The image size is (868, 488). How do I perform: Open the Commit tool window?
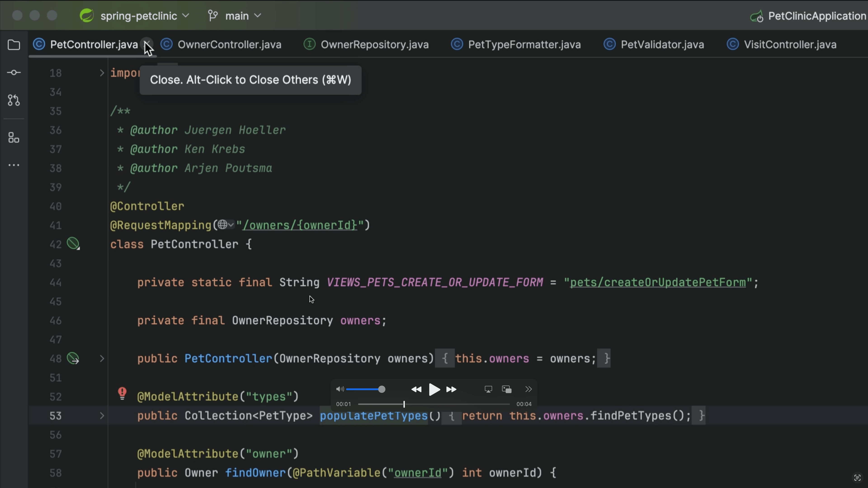click(x=14, y=72)
